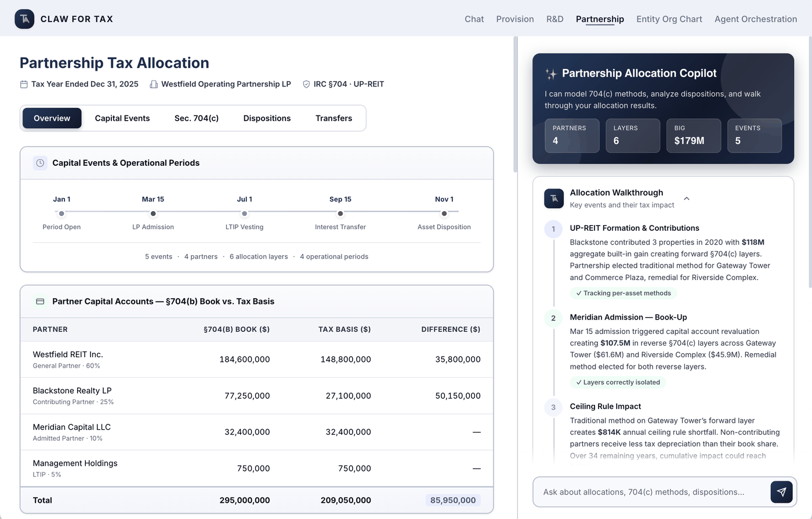Select the Management Holdings row name
812x519 pixels.
75,463
